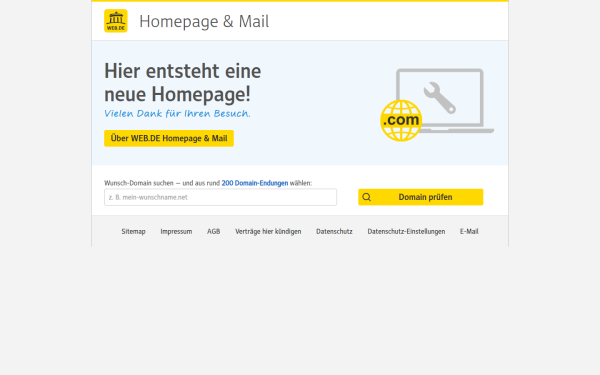600x375 pixels.
Task: Open the E-Mail footer link
Action: click(x=469, y=231)
